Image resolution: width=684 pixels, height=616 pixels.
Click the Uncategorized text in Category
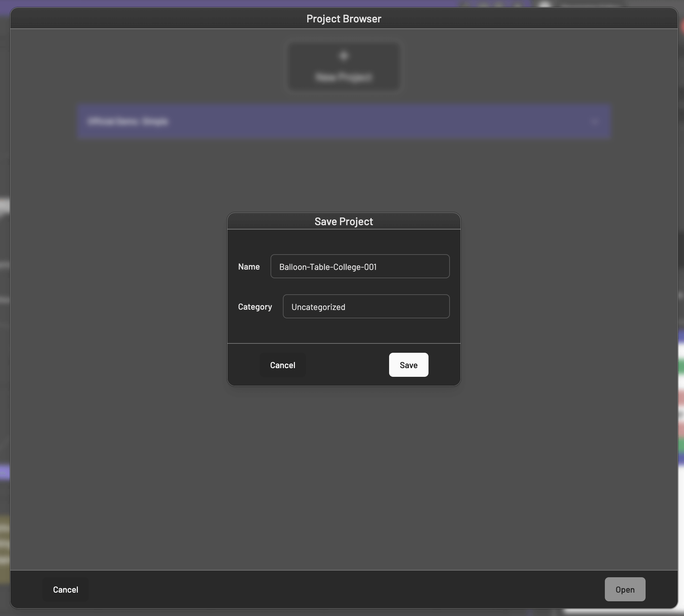coord(318,307)
